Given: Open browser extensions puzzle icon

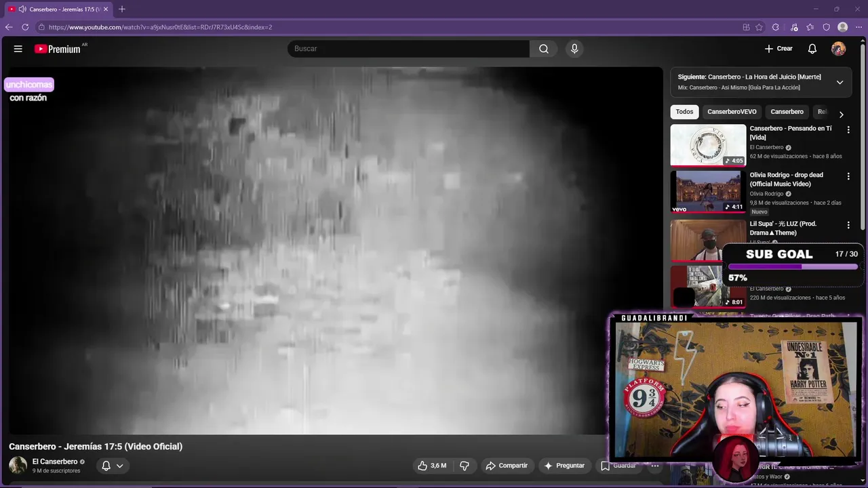Looking at the screenshot, I should click(776, 27).
